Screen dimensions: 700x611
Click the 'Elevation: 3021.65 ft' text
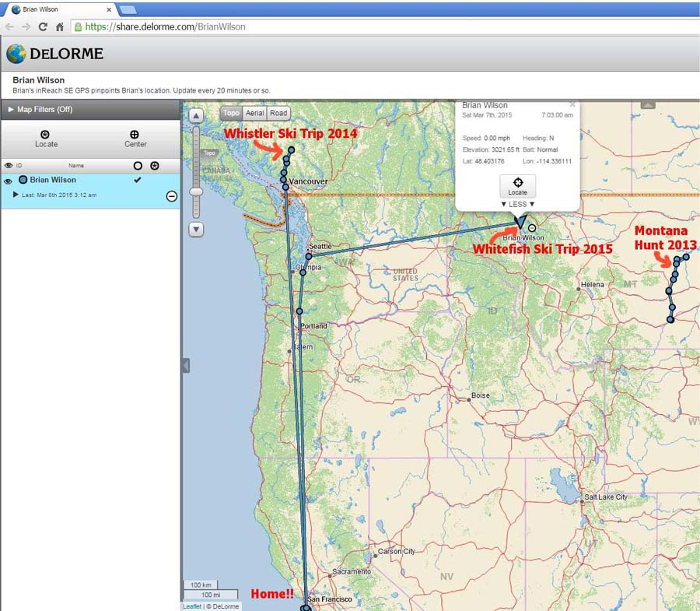[491, 149]
